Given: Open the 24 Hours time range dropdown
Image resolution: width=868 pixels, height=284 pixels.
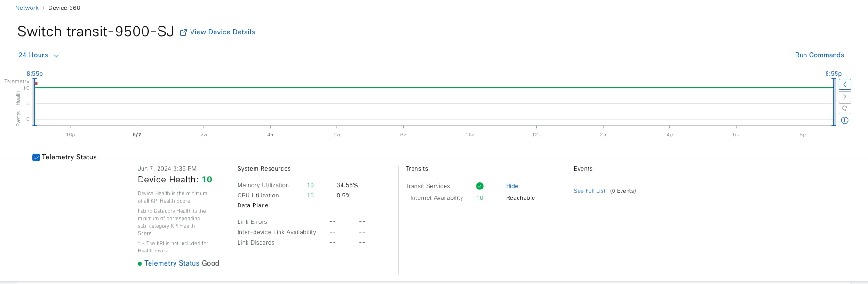Looking at the screenshot, I should tap(33, 55).
